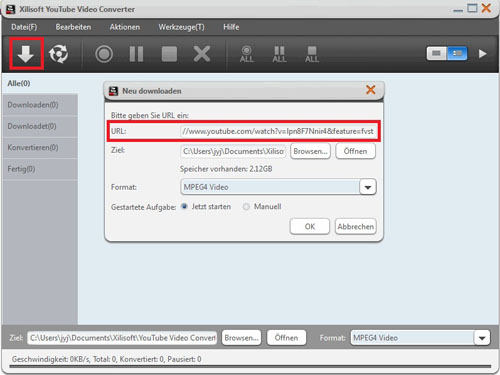500x375 pixels.
Task: Click the Speicher vorhanden: 2.12GB text
Action: click(x=226, y=169)
